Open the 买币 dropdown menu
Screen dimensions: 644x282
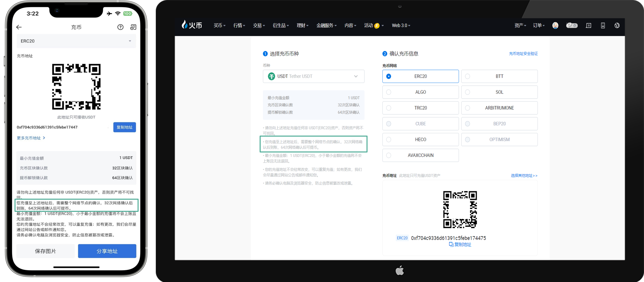pos(219,26)
